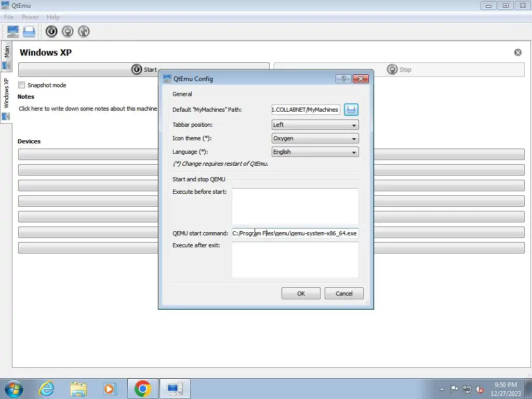The height and width of the screenshot is (399, 532).
Task: Open the Power menu
Action: (x=30, y=17)
